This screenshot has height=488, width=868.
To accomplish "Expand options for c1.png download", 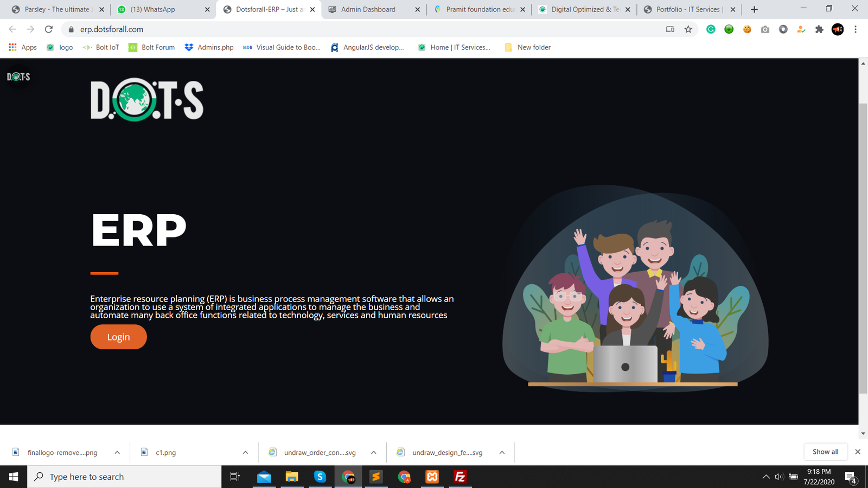I will (x=245, y=452).
